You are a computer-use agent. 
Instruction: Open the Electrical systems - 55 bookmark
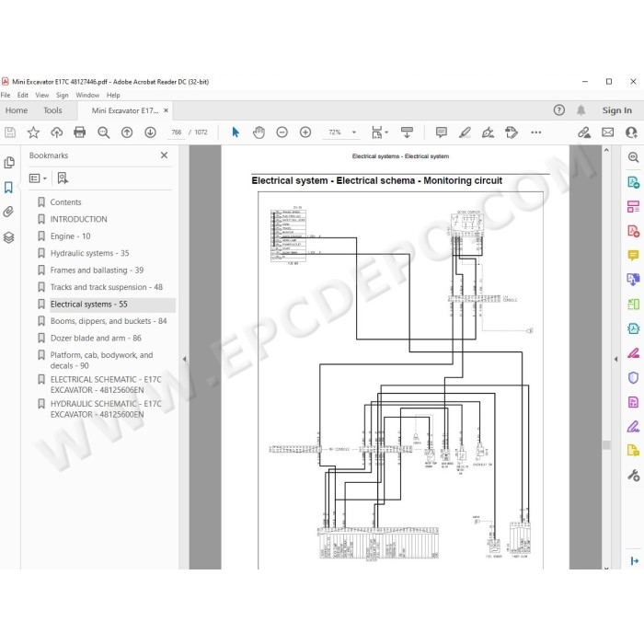click(x=88, y=304)
